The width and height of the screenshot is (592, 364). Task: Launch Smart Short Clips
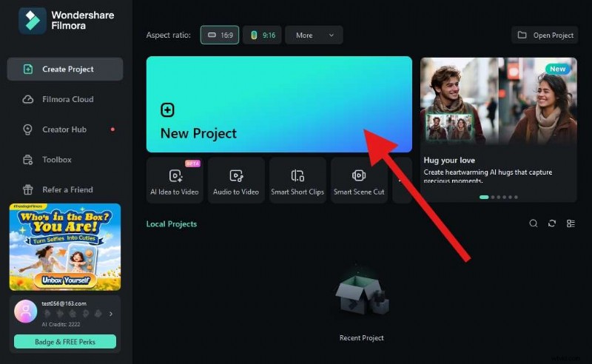[297, 180]
